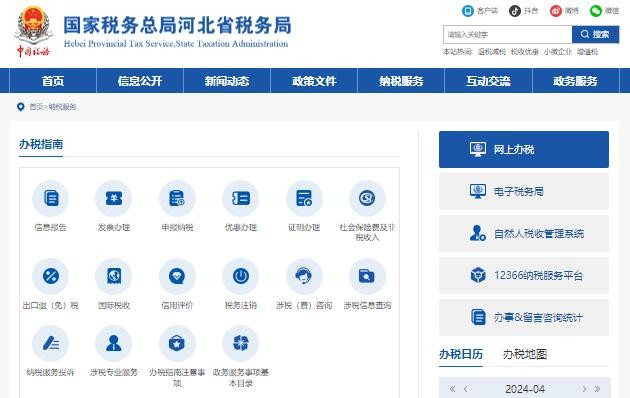
Task: Open the 国际税收 icon
Action: pyautogui.click(x=114, y=276)
